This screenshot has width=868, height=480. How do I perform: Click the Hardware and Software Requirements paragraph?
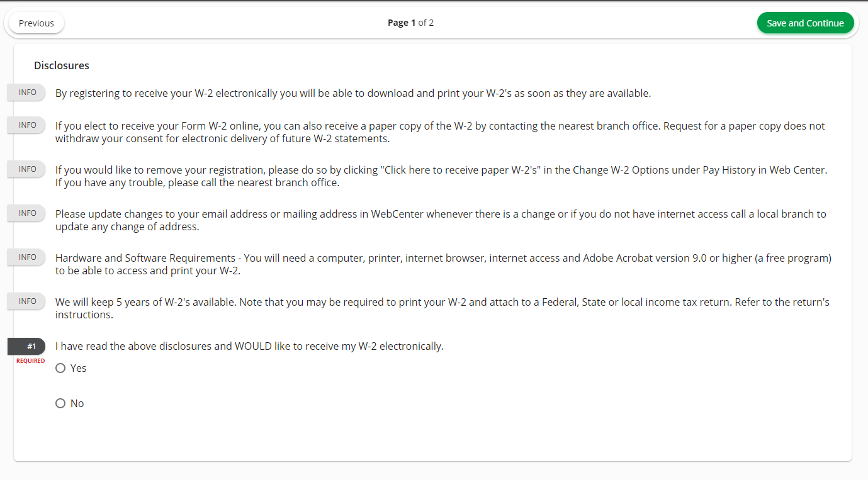(x=444, y=264)
